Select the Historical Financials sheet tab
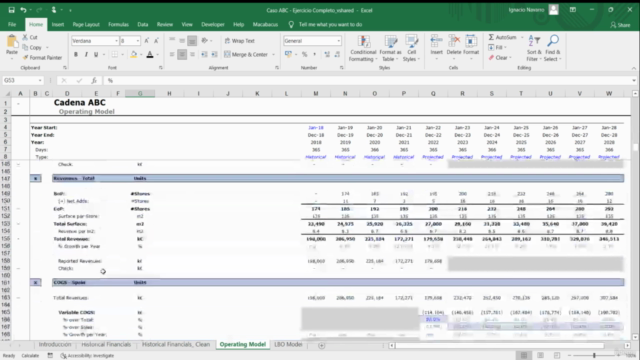The height and width of the screenshot is (360, 640). [x=106, y=344]
